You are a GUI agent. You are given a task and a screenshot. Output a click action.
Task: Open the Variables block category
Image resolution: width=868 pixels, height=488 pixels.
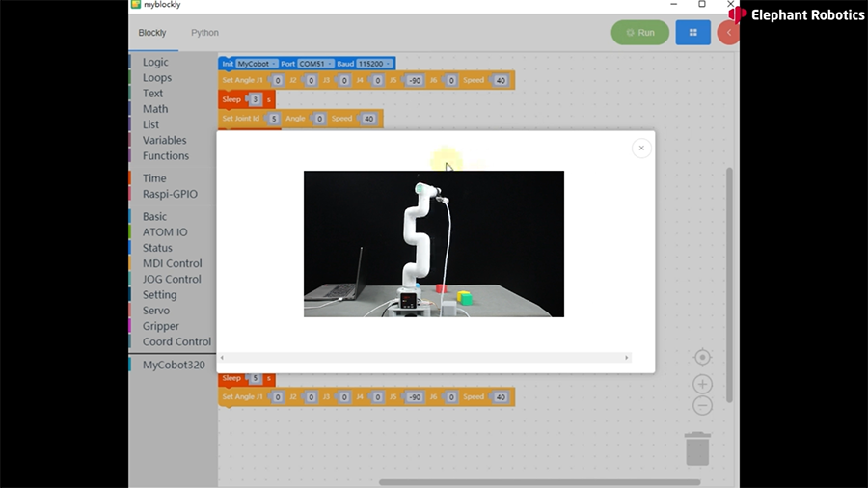pos(164,140)
